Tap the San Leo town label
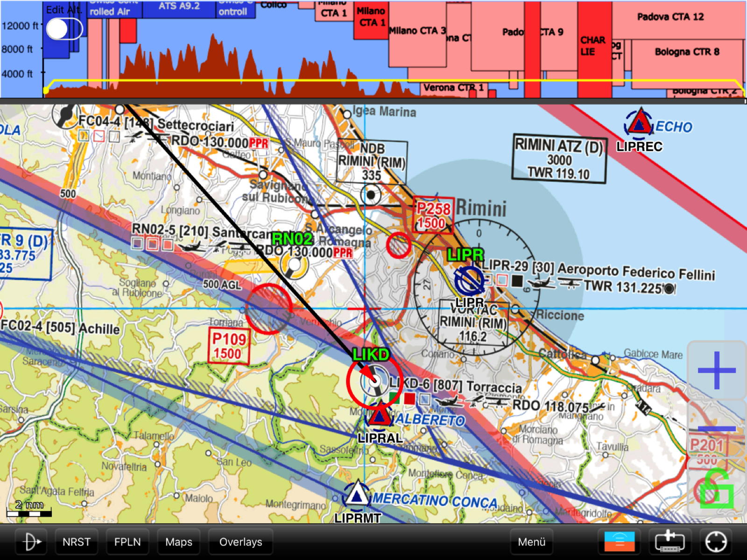Viewport: 747px width, 560px height. pos(234,462)
